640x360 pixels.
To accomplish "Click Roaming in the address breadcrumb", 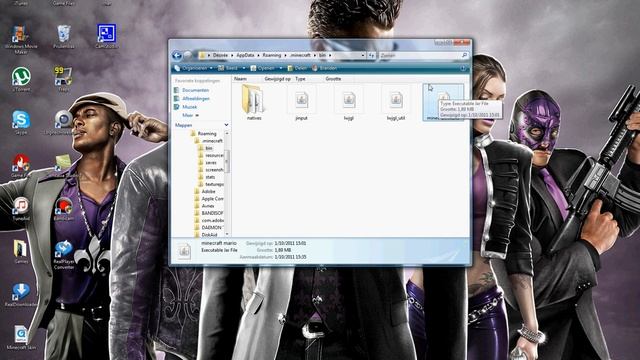I will click(272, 55).
